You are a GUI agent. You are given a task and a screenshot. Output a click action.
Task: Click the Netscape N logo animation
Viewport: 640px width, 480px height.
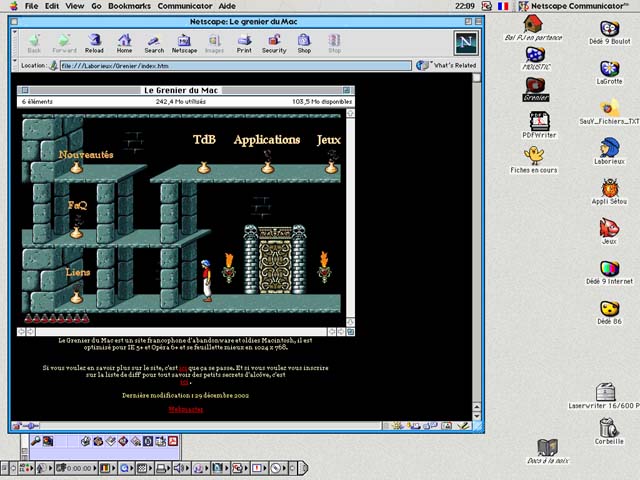[x=466, y=42]
